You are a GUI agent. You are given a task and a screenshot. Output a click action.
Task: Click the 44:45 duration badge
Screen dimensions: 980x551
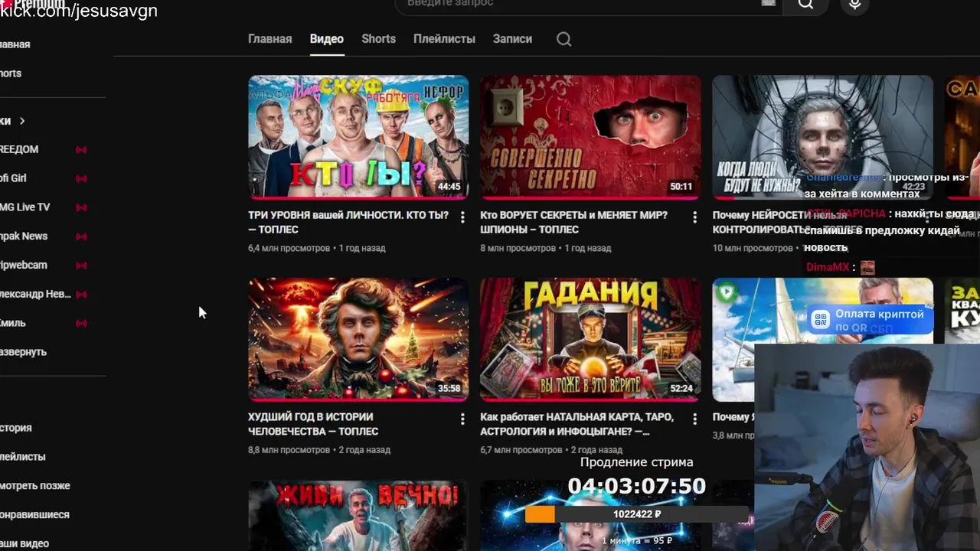click(449, 187)
